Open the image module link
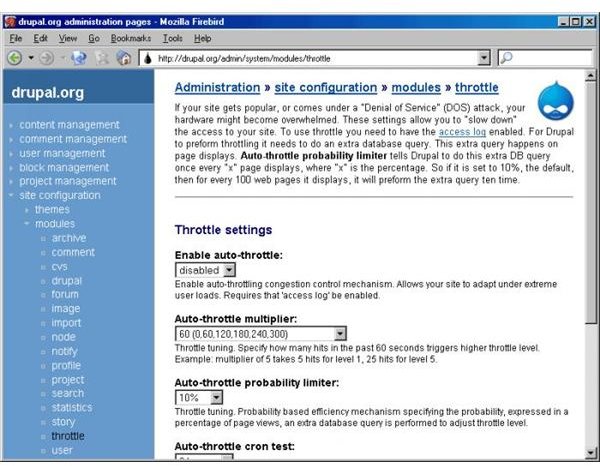Screen dimensions: 600x466 coord(66,308)
